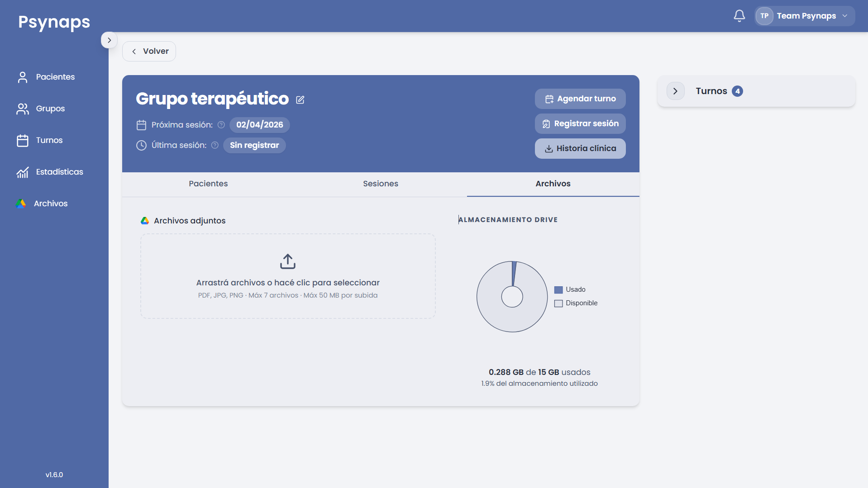Image resolution: width=868 pixels, height=488 pixels.
Task: Click the help icon beside Última sesión
Action: (215, 145)
